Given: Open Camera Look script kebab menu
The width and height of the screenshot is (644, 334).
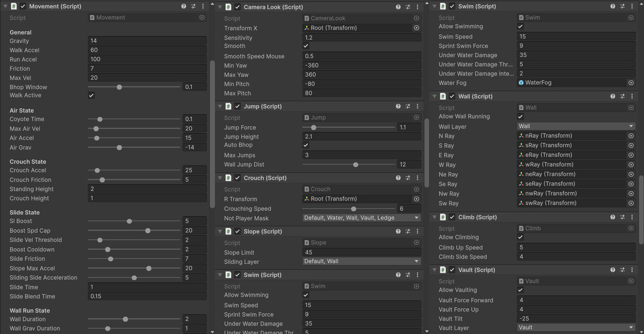Looking at the screenshot, I should pyautogui.click(x=416, y=7).
